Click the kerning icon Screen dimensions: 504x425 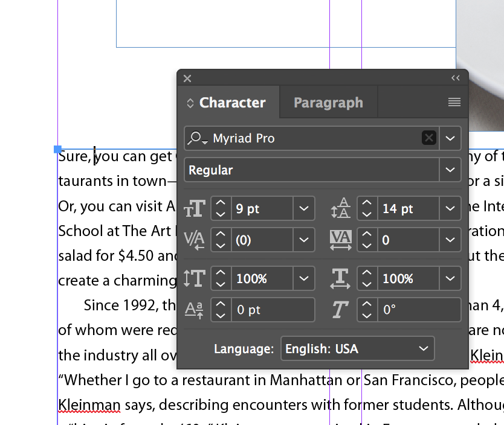194,240
